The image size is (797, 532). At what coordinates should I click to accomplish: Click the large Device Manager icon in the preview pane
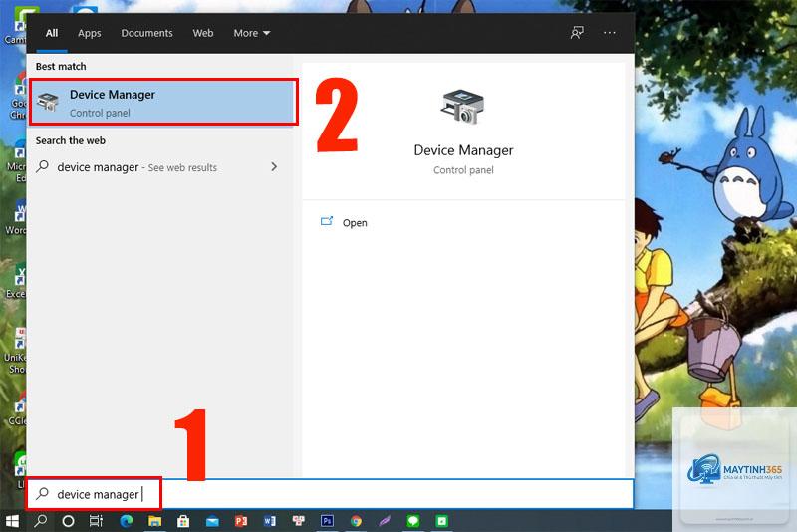[x=462, y=107]
